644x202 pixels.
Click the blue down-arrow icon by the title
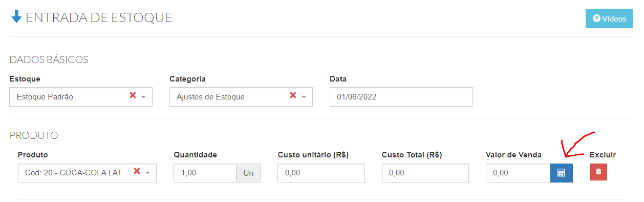click(16, 17)
